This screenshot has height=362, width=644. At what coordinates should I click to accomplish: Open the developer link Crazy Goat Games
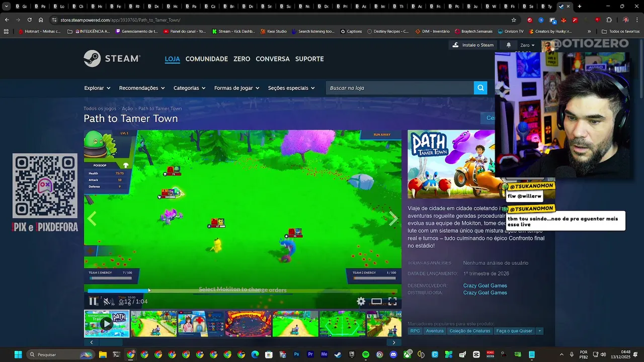tap(485, 286)
